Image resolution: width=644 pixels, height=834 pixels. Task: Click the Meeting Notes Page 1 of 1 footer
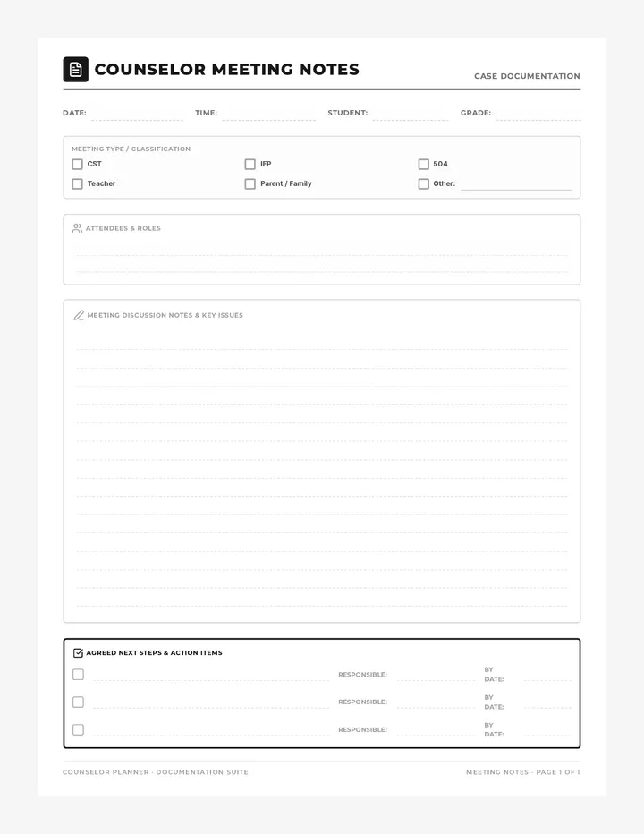(x=523, y=771)
